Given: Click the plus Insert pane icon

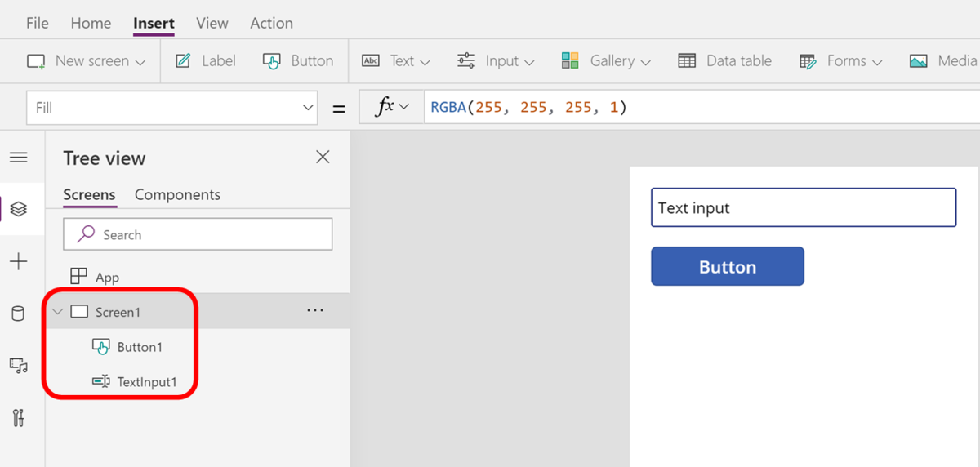Looking at the screenshot, I should click(18, 261).
